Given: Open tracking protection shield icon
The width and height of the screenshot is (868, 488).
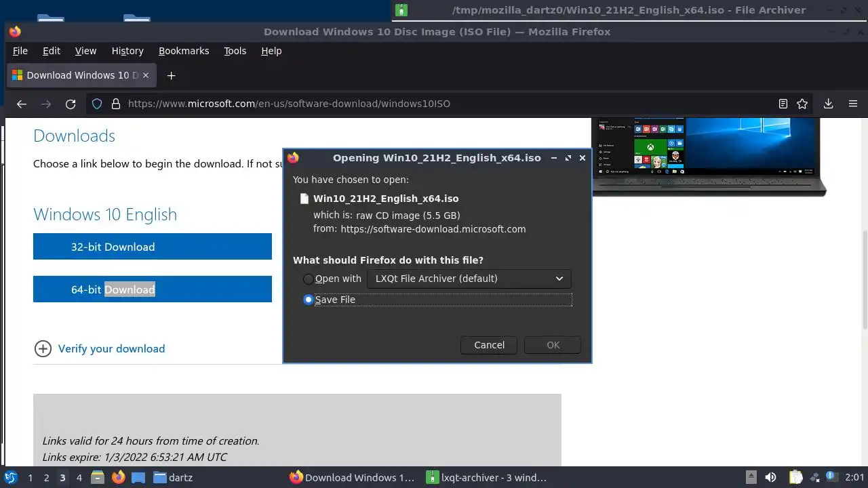Looking at the screenshot, I should pos(97,104).
